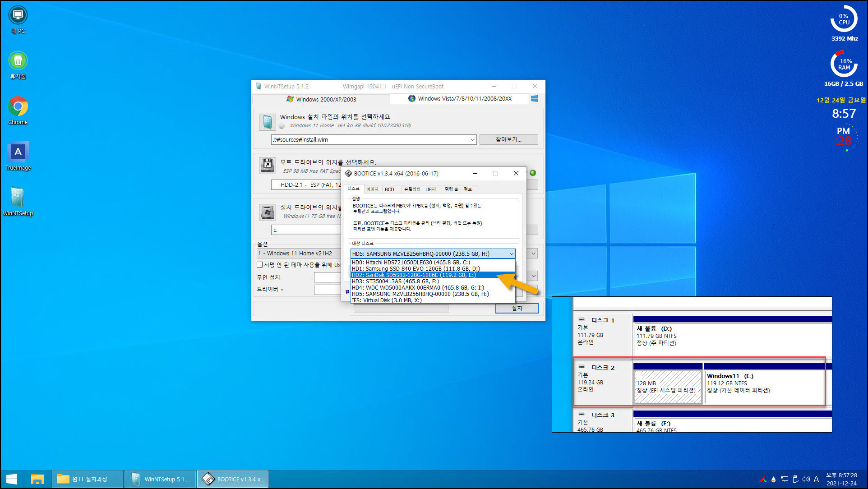Switch to the Windows 2000/XP/2003 tab
The image size is (868, 489).
click(x=321, y=99)
